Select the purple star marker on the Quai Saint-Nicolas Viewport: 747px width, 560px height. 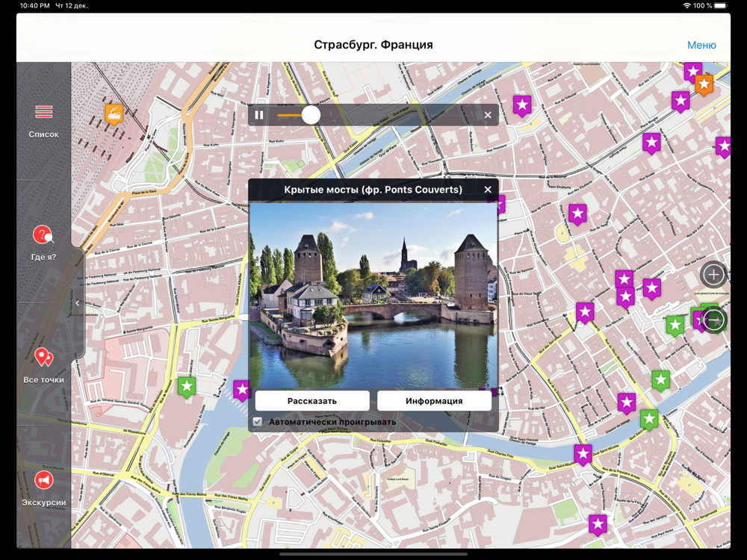[x=583, y=455]
